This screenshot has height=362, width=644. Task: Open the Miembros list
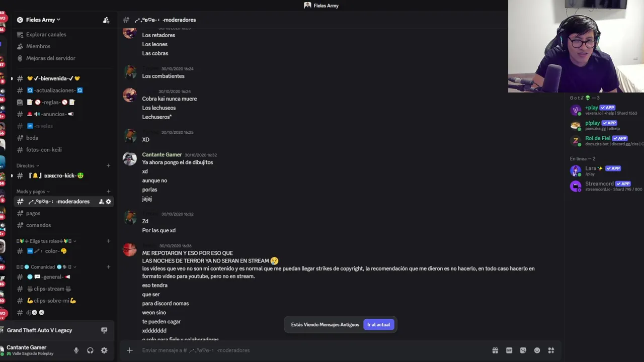click(x=38, y=46)
